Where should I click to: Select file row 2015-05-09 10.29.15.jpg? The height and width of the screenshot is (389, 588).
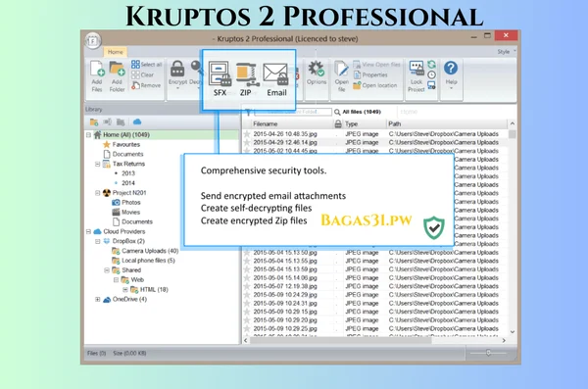pyautogui.click(x=375, y=312)
